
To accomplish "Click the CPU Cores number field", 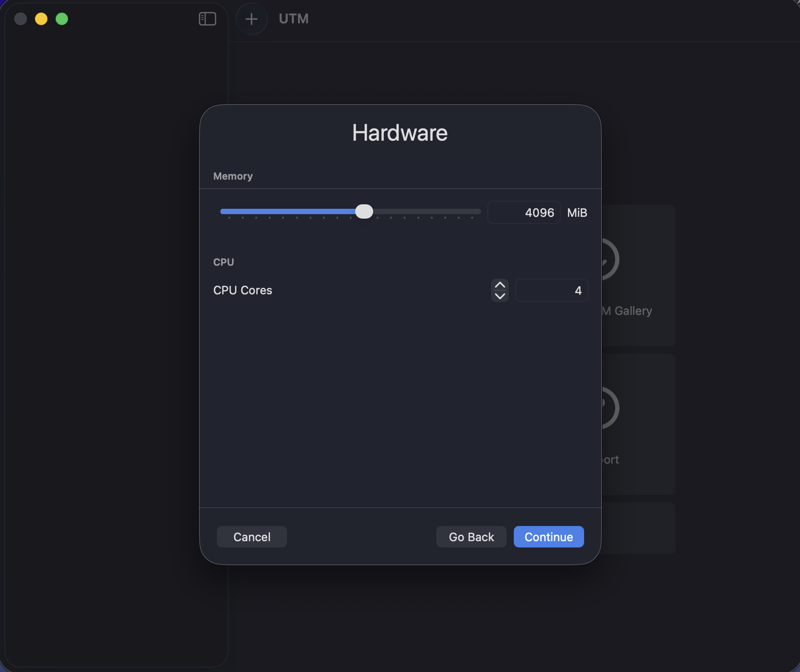I will 551,291.
